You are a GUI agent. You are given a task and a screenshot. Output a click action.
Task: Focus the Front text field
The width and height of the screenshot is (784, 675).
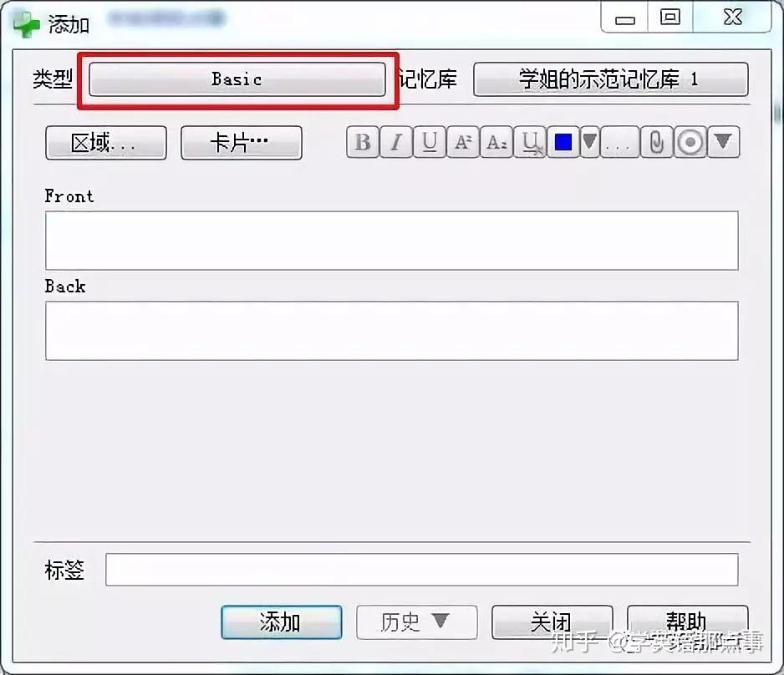pos(391,241)
